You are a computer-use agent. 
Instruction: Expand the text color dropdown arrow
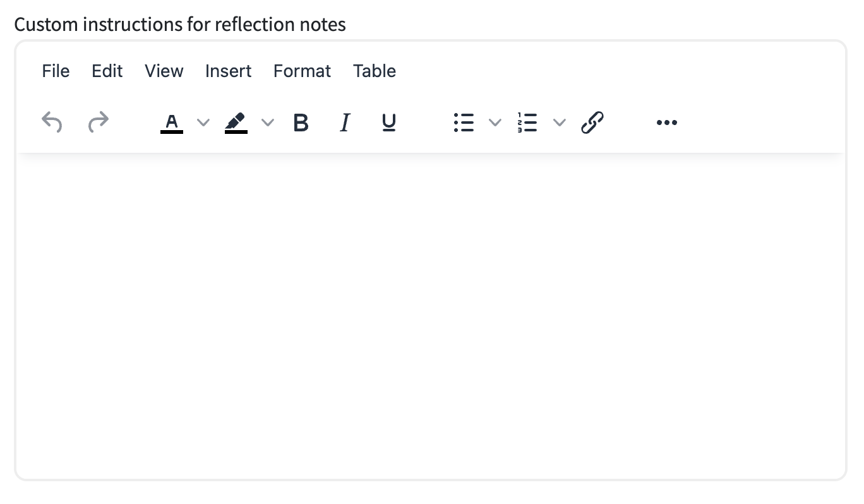203,122
